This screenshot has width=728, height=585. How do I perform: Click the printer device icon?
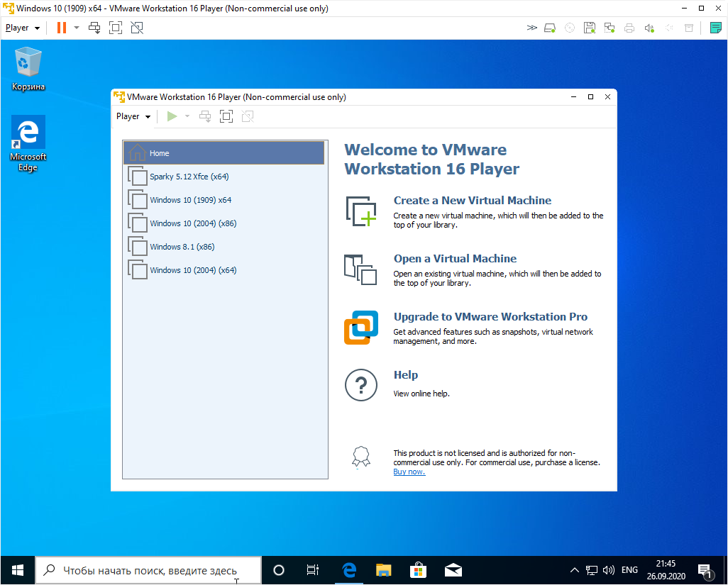629,28
